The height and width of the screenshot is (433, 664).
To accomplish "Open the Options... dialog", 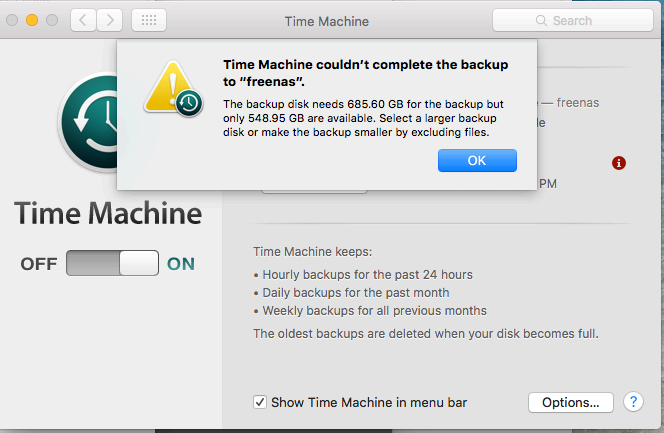I will pyautogui.click(x=570, y=402).
